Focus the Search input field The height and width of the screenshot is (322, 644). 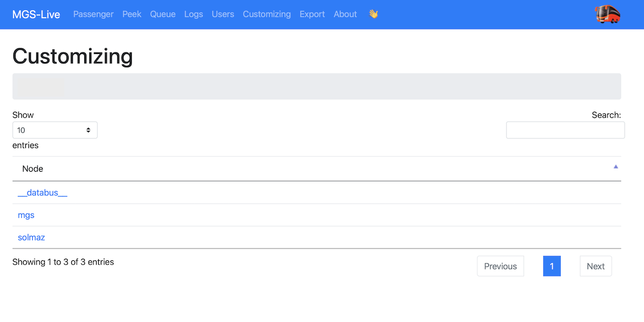coord(565,130)
